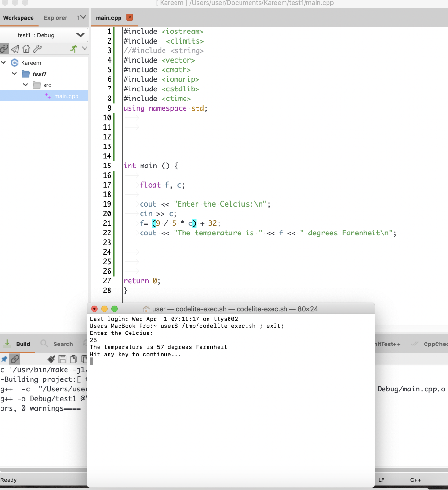
Task: Open dropdown arrow beside the run icon
Action: (84, 48)
